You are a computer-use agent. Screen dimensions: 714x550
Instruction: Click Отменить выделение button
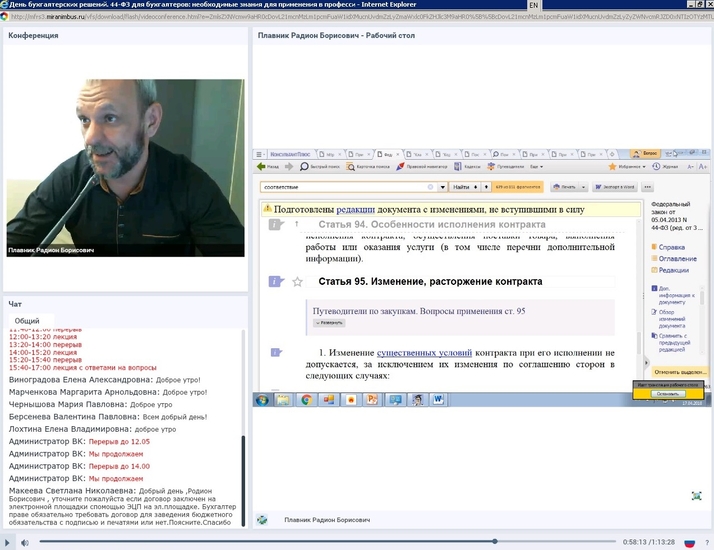point(679,372)
